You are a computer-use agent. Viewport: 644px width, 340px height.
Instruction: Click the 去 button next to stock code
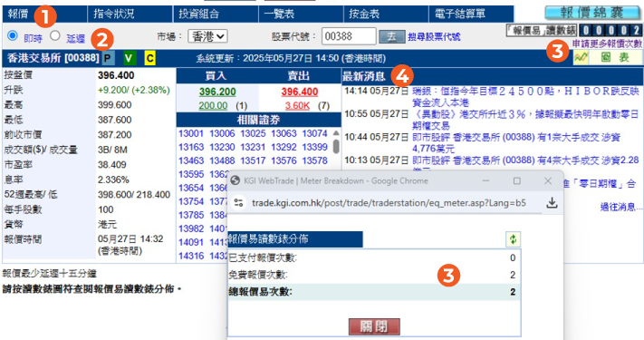coord(392,36)
